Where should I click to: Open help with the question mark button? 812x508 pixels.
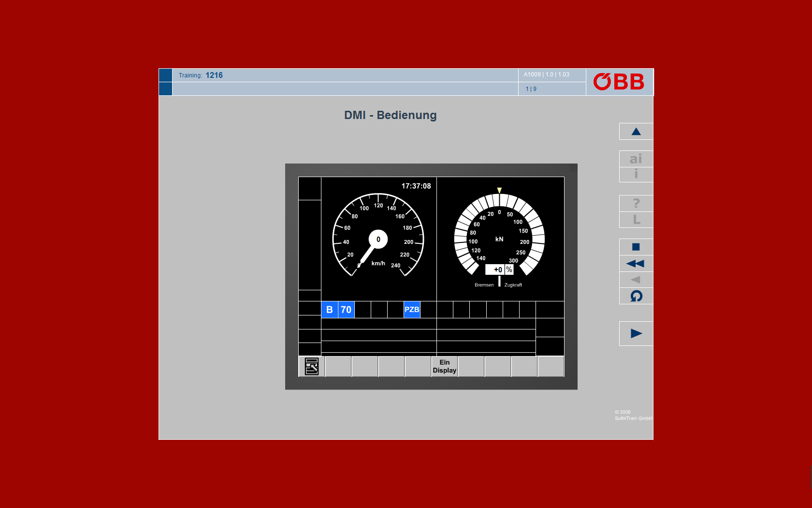[636, 203]
